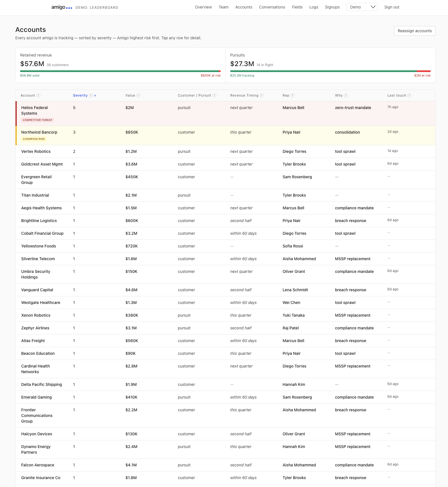Open the Signups nav item
The image size is (448, 487).
[x=332, y=7]
